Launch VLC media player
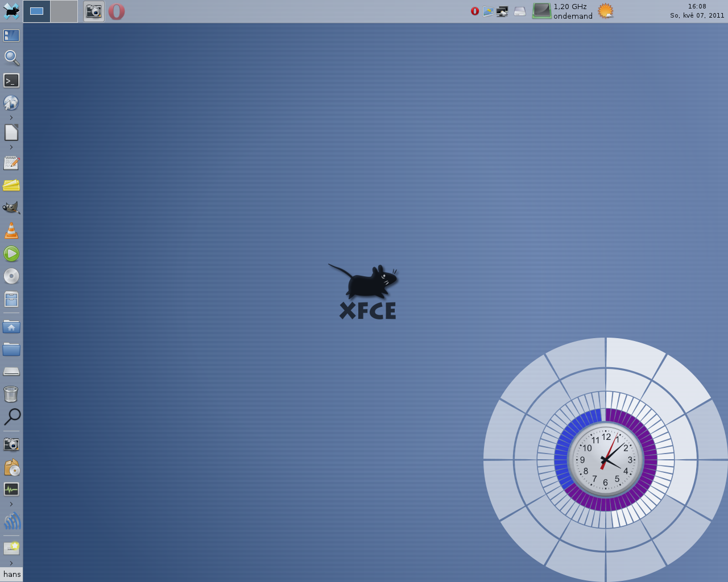 11,231
